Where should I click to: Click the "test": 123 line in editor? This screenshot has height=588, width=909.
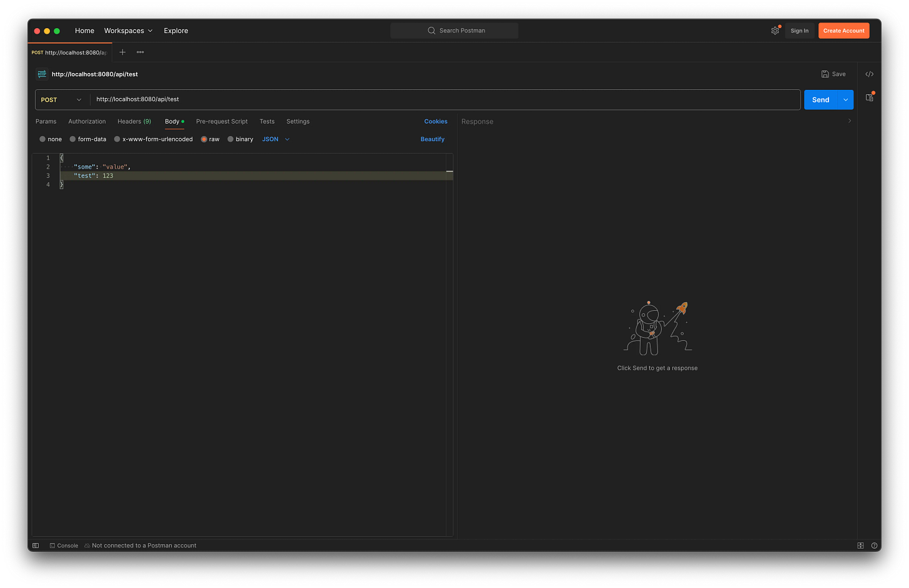(x=256, y=176)
